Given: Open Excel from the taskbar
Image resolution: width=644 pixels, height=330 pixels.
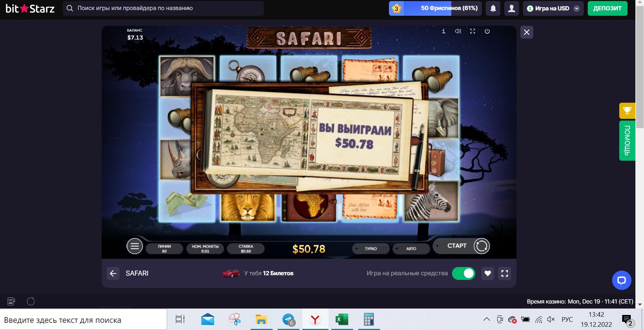Looking at the screenshot, I should click(342, 319).
